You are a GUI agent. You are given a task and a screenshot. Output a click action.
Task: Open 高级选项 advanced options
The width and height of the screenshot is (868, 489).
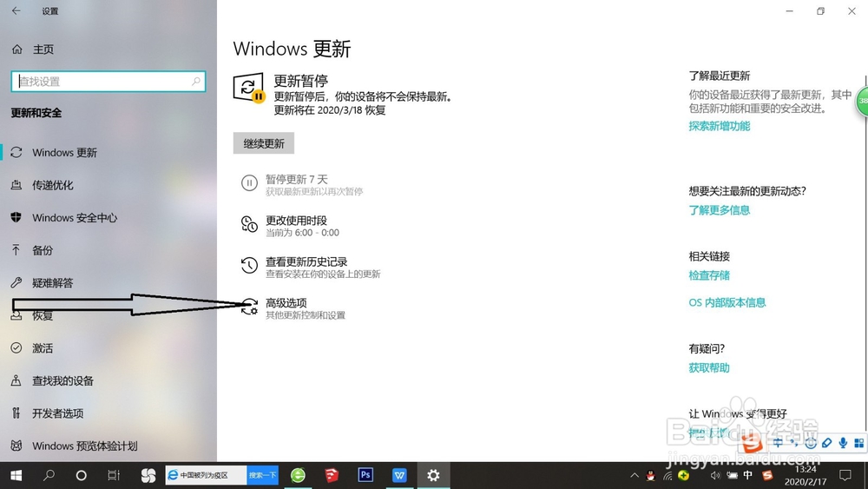click(293, 308)
